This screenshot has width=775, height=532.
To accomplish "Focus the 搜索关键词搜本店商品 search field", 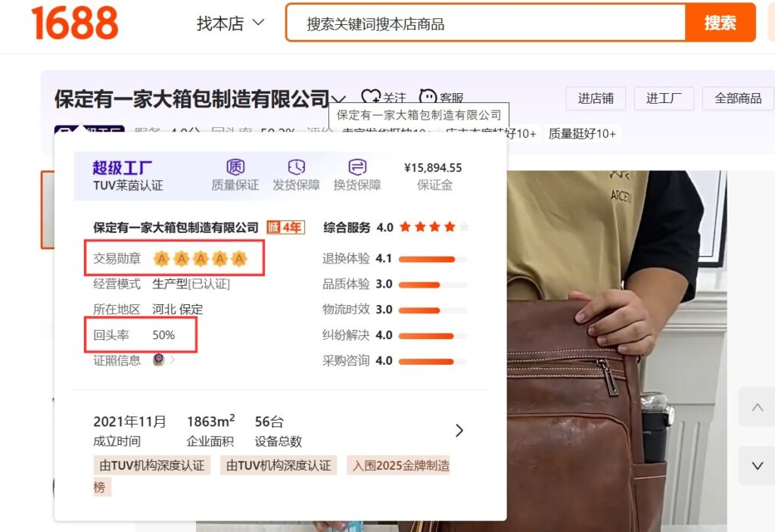I will [x=485, y=23].
